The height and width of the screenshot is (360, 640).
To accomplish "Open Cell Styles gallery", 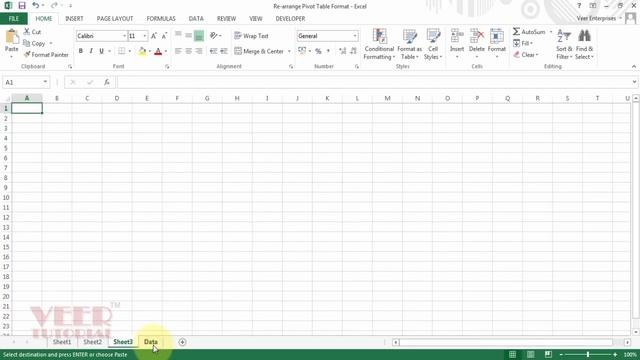I will [x=433, y=44].
